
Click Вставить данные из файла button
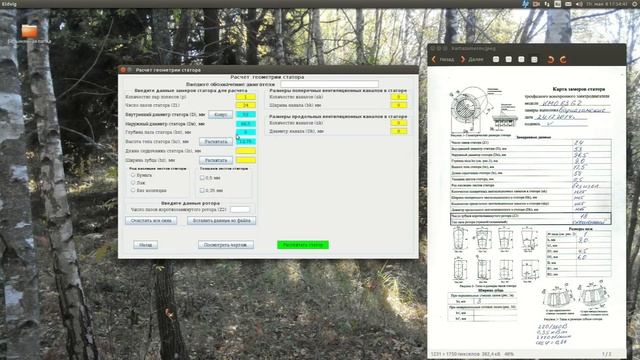coord(222,221)
